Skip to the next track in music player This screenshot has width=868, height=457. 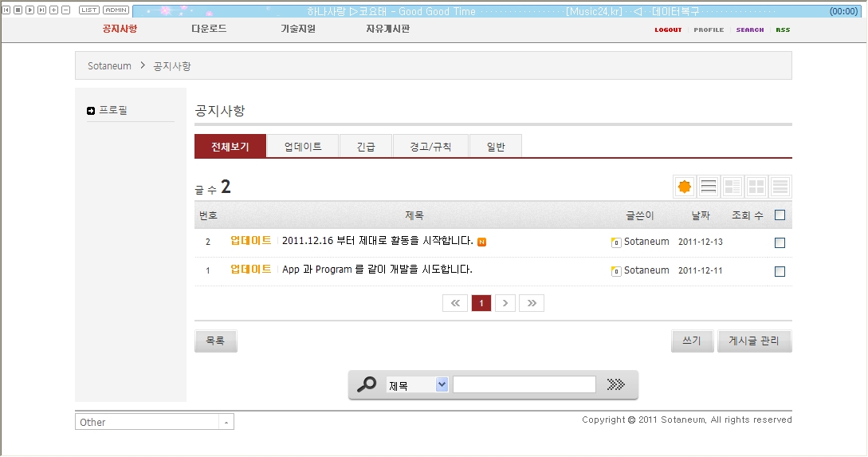tap(41, 10)
